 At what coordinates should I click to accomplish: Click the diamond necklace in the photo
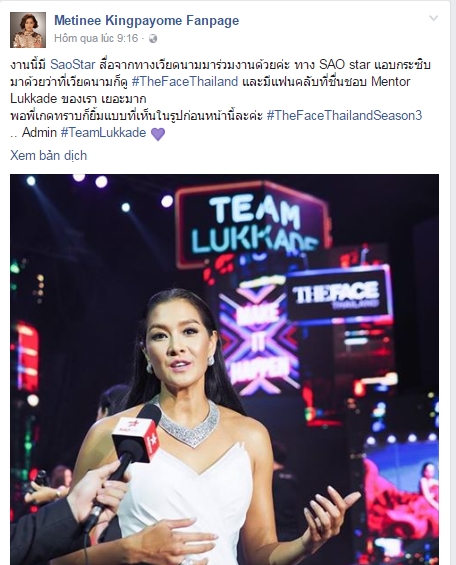(187, 423)
